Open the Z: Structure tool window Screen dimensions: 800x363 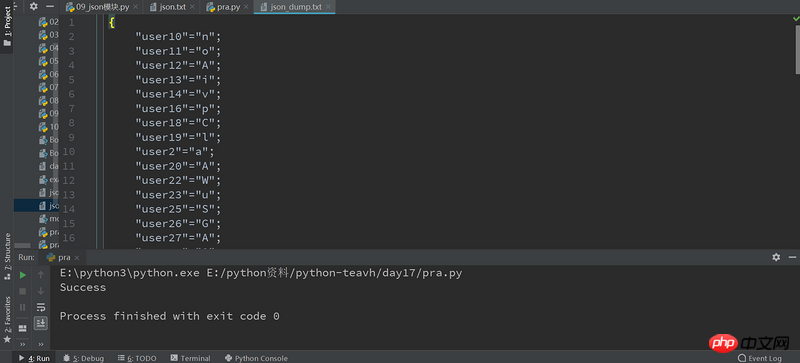[7, 257]
